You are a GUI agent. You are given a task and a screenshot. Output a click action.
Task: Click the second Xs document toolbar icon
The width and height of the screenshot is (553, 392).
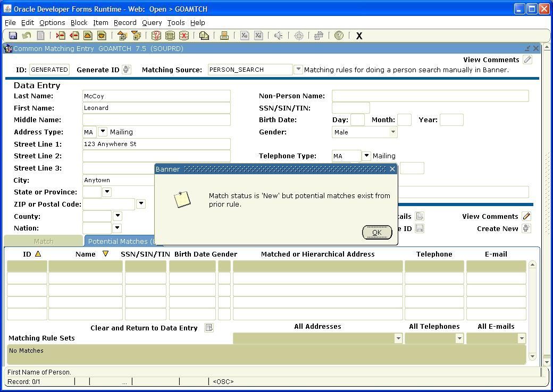coord(258,36)
